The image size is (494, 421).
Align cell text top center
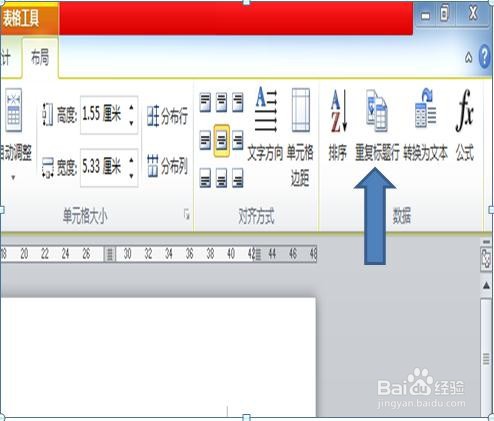(x=221, y=102)
